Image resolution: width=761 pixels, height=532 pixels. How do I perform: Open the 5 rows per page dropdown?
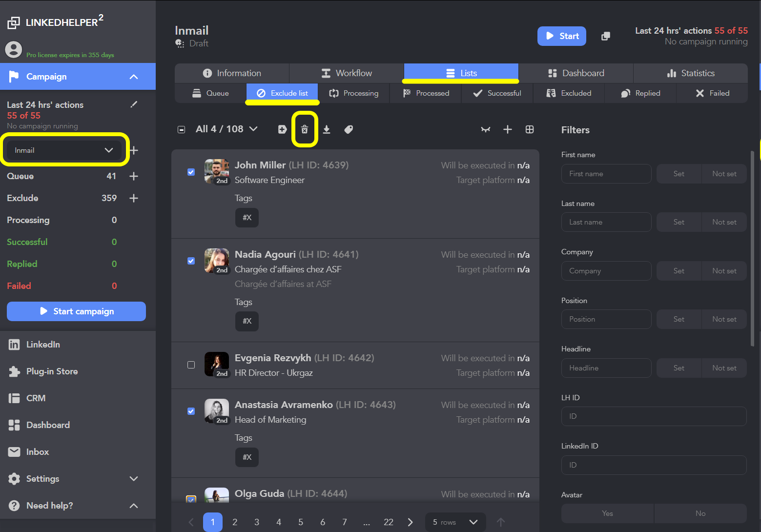point(455,522)
